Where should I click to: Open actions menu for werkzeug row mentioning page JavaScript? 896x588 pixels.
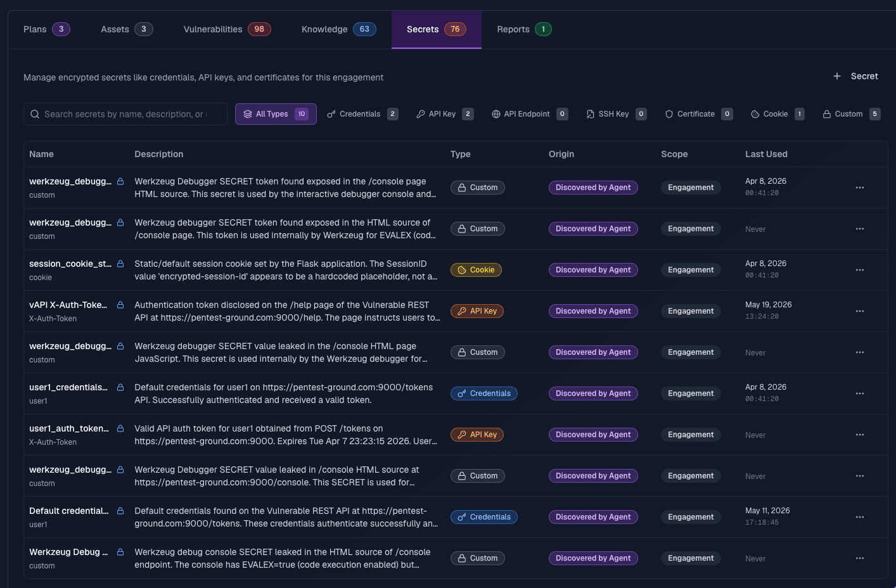pos(860,352)
